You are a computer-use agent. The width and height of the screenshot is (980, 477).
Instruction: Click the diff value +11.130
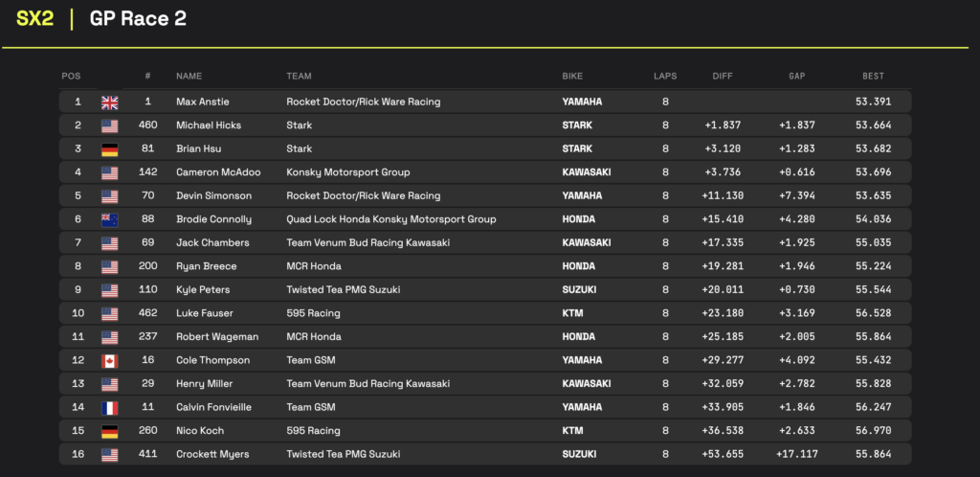[723, 195]
